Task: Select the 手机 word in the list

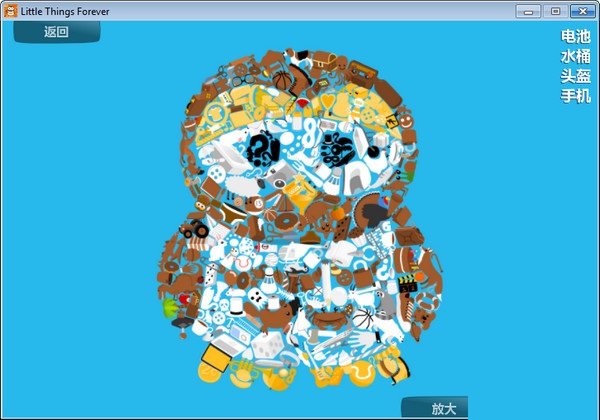Action: [576, 96]
